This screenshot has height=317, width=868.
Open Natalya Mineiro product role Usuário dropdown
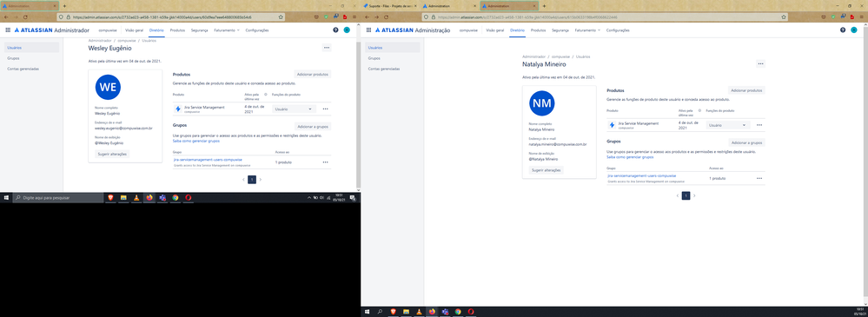[x=728, y=125]
